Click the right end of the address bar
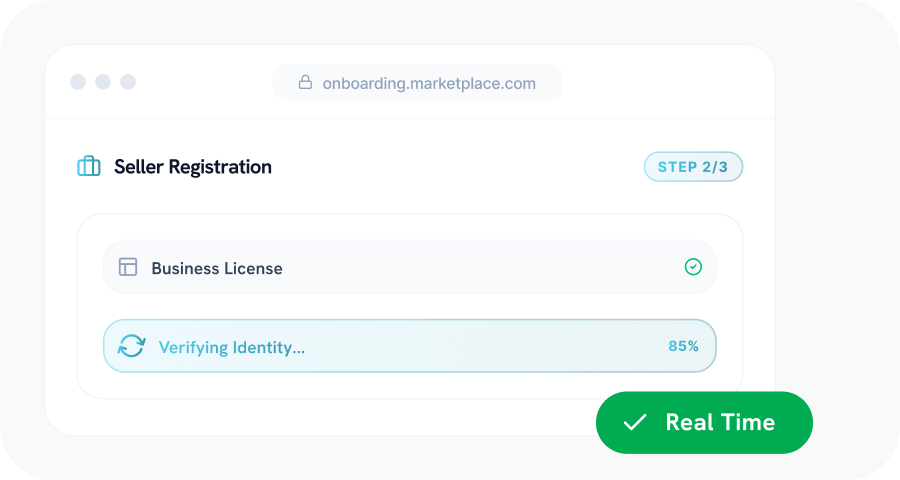Image resolution: width=900 pixels, height=480 pixels. [x=552, y=83]
